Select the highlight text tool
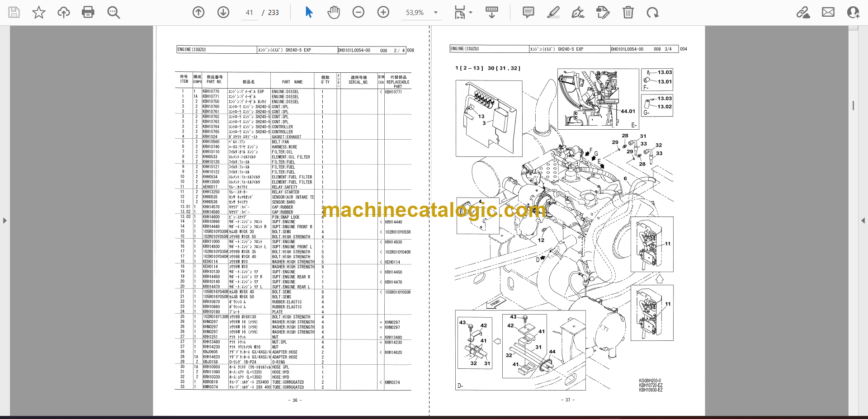The image size is (868, 419). point(553,12)
